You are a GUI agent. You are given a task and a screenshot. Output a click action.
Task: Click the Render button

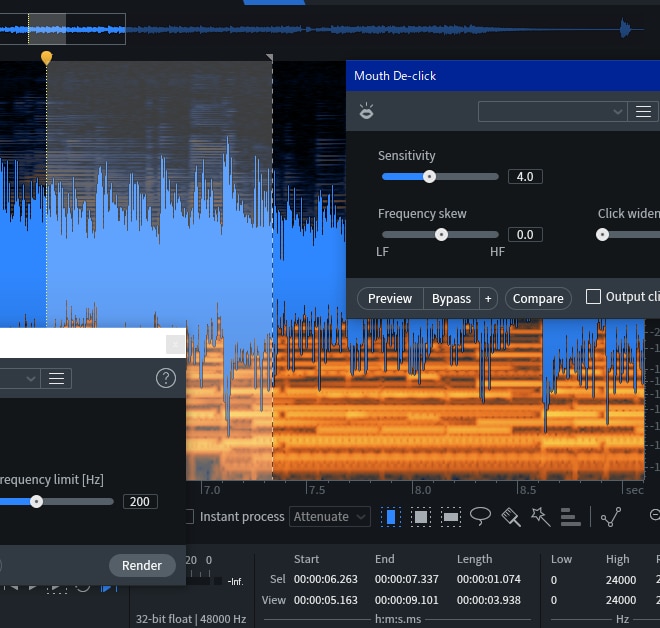point(142,565)
